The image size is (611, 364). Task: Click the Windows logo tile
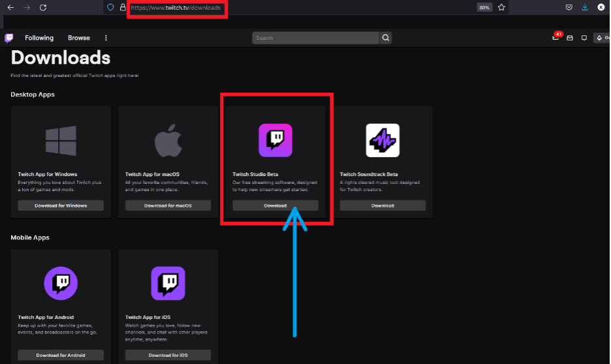tap(61, 140)
